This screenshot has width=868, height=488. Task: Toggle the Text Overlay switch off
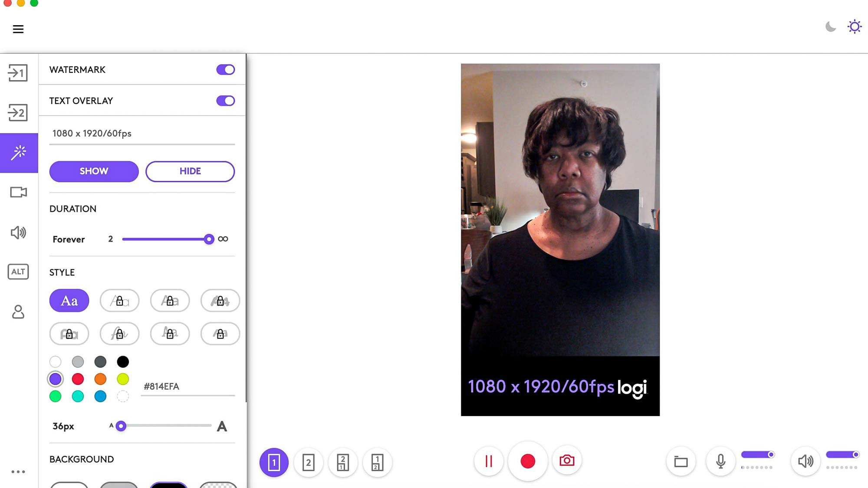coord(225,100)
